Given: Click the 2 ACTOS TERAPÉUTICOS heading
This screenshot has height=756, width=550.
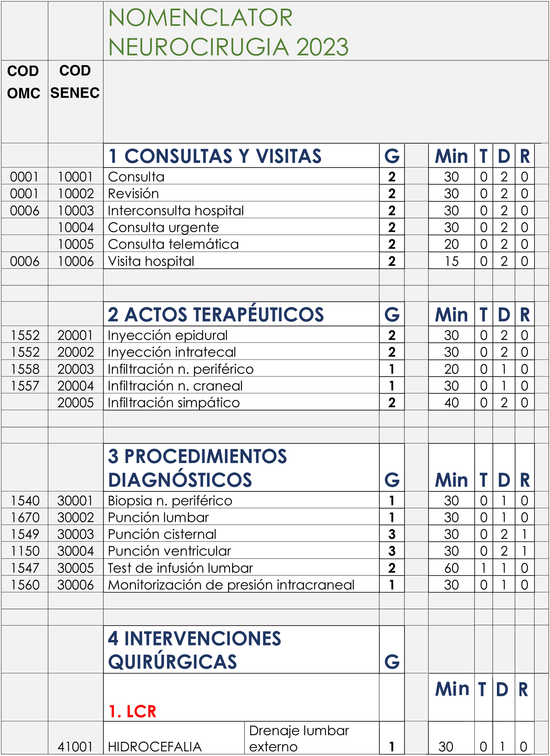Looking at the screenshot, I should click(x=215, y=315).
